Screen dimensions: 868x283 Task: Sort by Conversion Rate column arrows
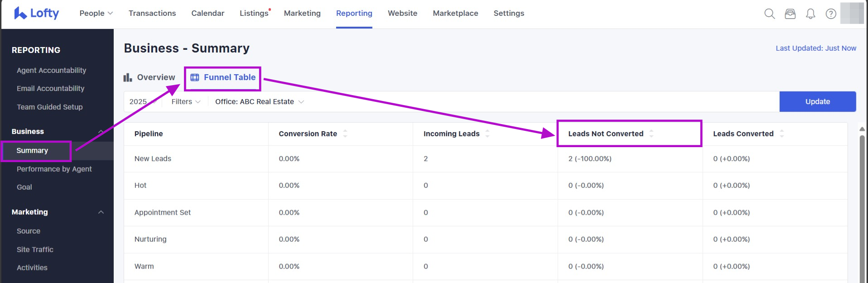345,134
